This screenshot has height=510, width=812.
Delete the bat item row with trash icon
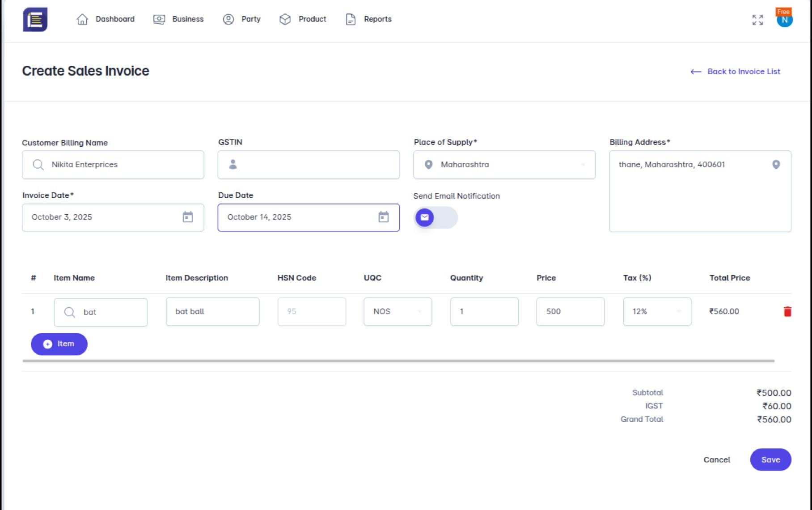tap(787, 312)
